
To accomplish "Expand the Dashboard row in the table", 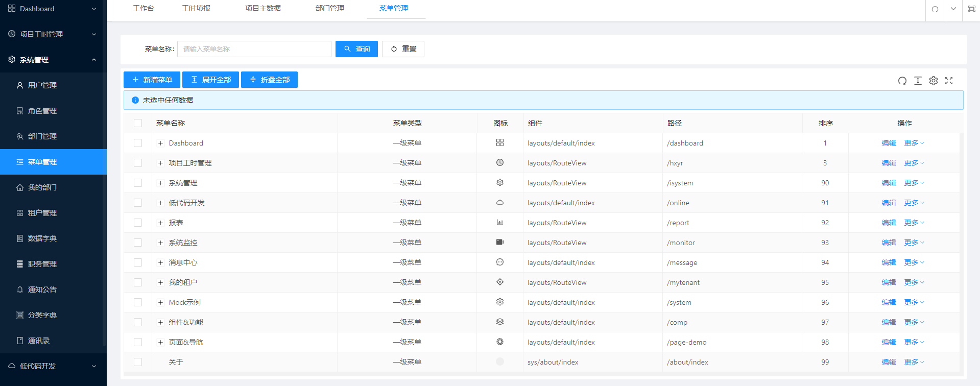I will (x=160, y=143).
